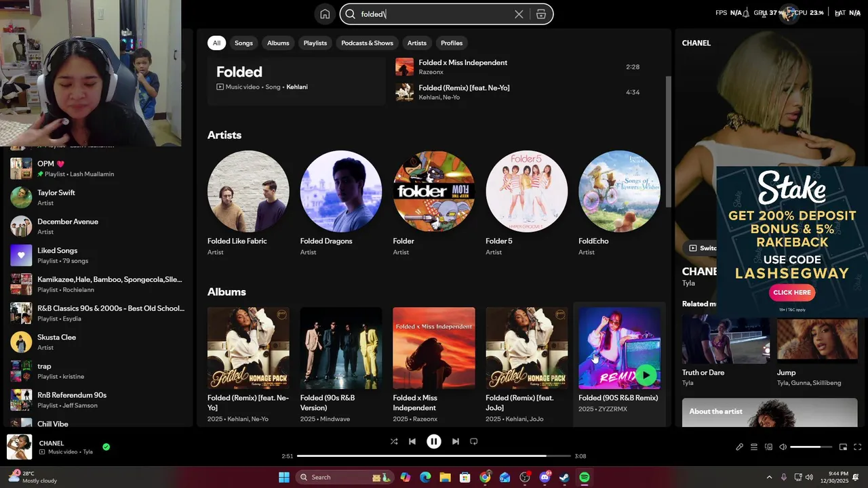Open the miniplayer icon

(843, 447)
